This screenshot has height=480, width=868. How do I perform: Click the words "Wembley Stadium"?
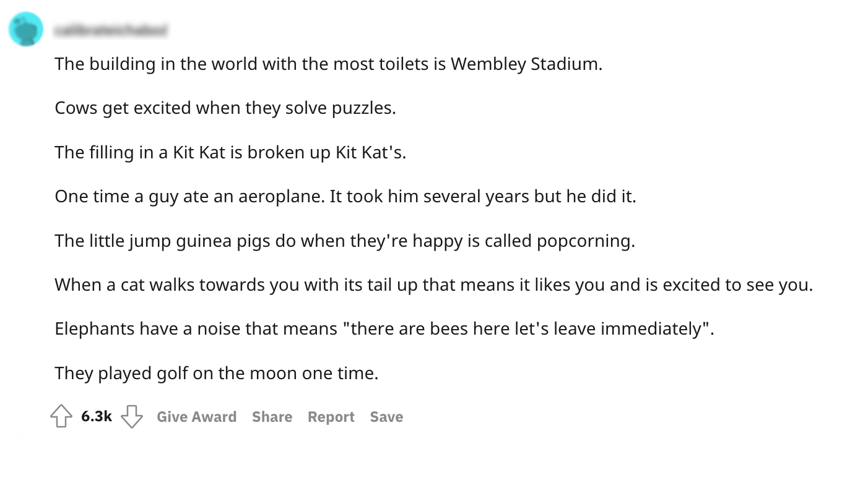[526, 64]
